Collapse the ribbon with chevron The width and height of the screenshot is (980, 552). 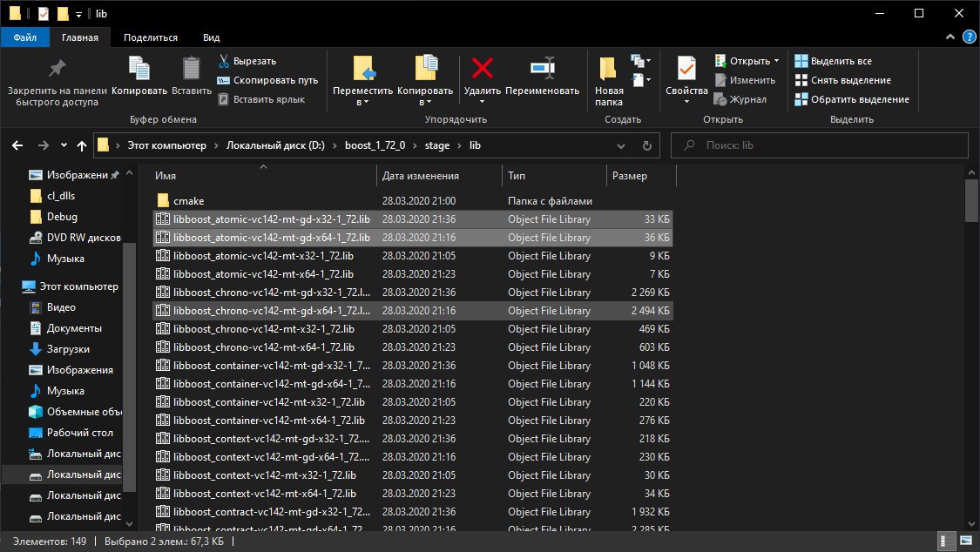tap(950, 37)
